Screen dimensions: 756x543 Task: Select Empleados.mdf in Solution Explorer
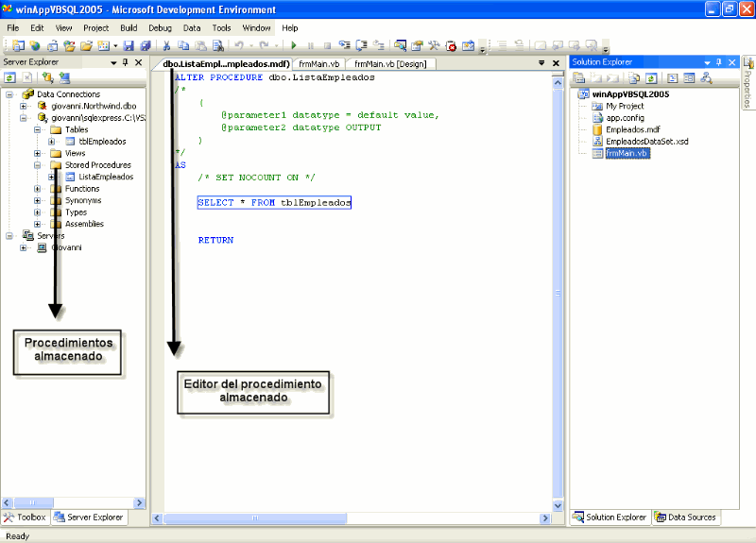pyautogui.click(x=632, y=129)
